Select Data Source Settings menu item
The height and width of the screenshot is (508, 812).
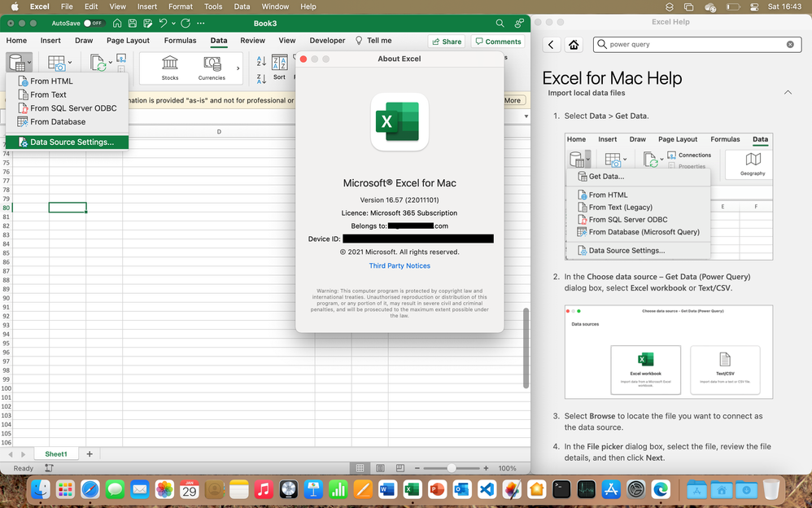coord(72,142)
